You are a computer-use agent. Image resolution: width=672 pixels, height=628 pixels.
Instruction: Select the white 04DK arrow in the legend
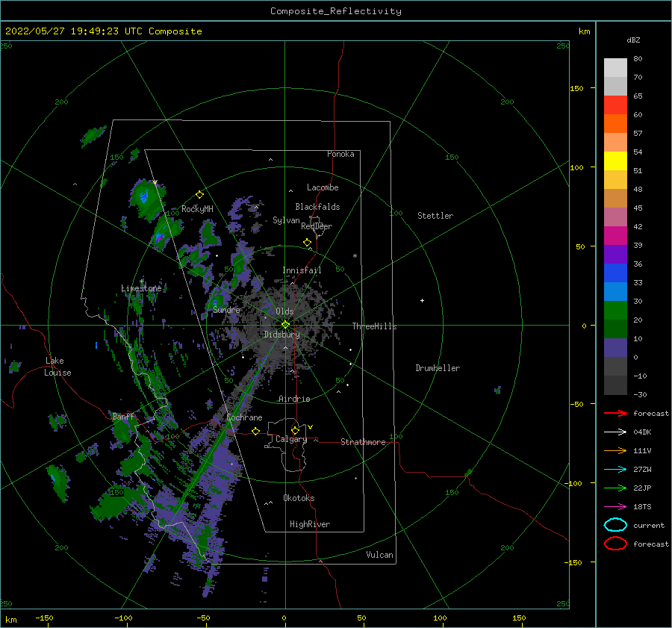pyautogui.click(x=615, y=432)
